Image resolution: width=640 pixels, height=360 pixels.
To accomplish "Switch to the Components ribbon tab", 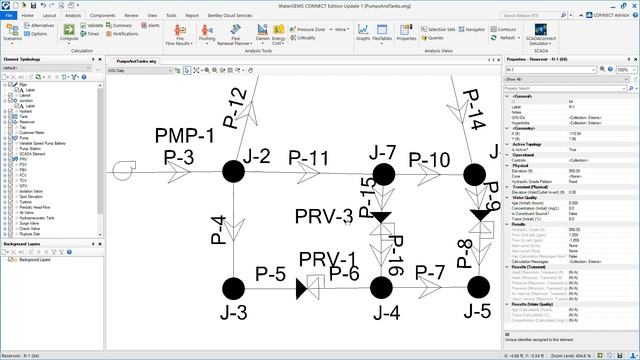I will coord(102,16).
